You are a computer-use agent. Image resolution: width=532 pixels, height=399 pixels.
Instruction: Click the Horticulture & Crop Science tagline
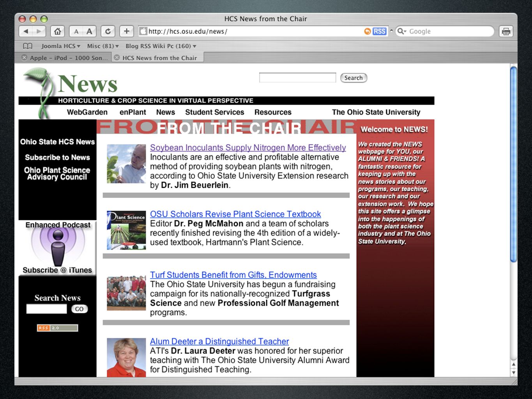point(156,101)
